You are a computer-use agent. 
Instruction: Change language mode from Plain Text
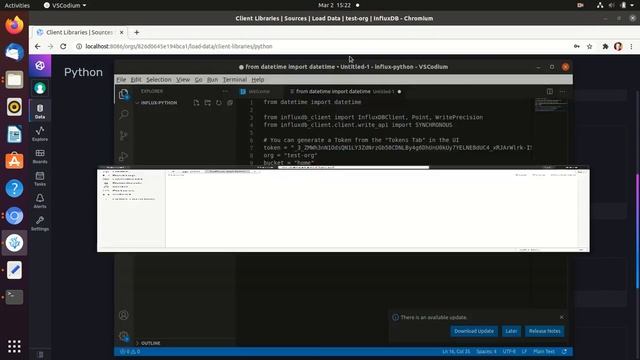[x=544, y=351]
